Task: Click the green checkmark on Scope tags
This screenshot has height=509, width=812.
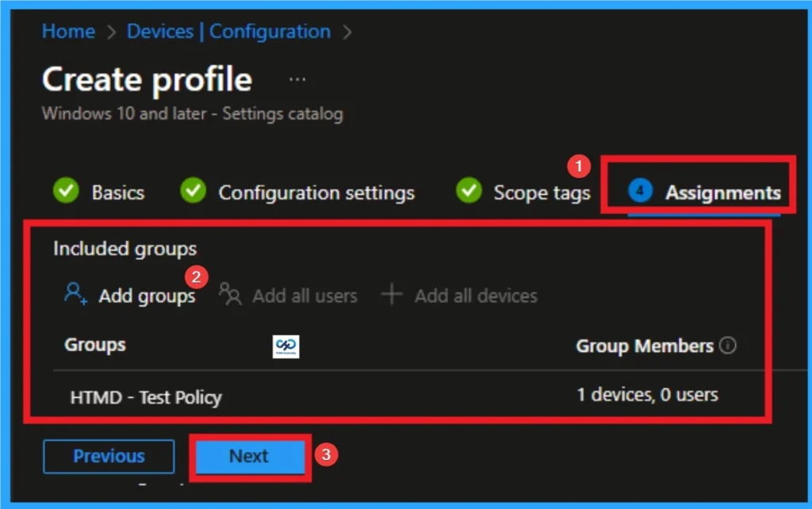Action: click(x=469, y=191)
